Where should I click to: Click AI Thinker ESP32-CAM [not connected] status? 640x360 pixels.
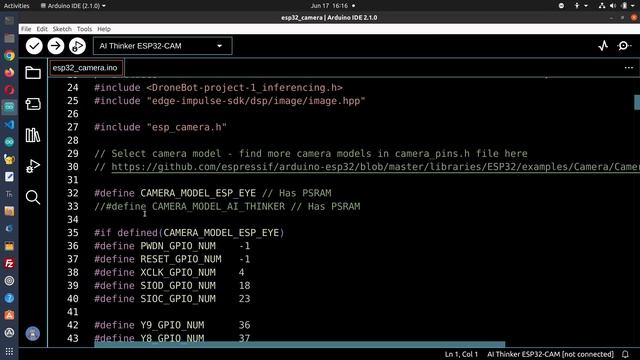550,354
